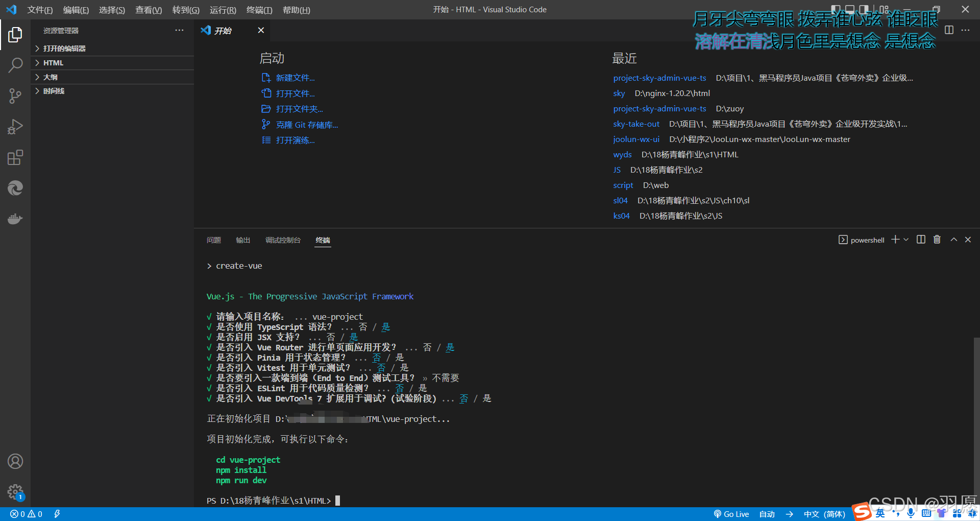
Task: Open the 运行(R) menu
Action: coord(223,10)
